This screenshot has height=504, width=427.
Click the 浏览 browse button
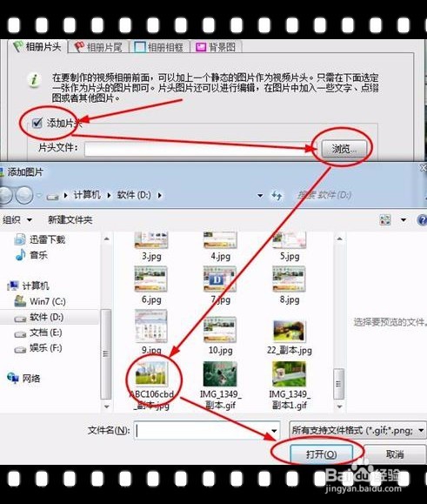344,149
